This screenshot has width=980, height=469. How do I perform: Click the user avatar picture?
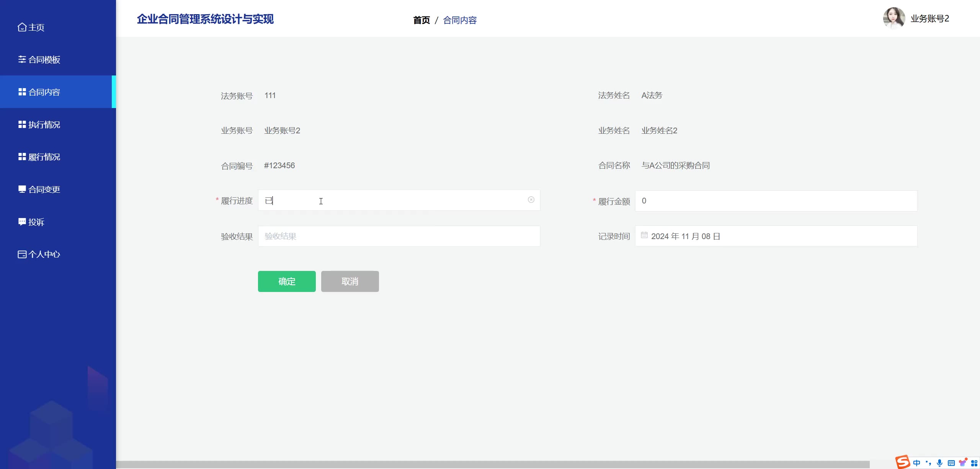(894, 18)
